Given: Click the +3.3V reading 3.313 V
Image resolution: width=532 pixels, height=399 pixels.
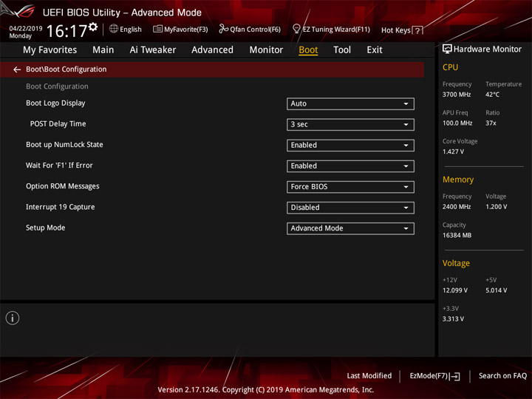Looking at the screenshot, I should coord(453,319).
